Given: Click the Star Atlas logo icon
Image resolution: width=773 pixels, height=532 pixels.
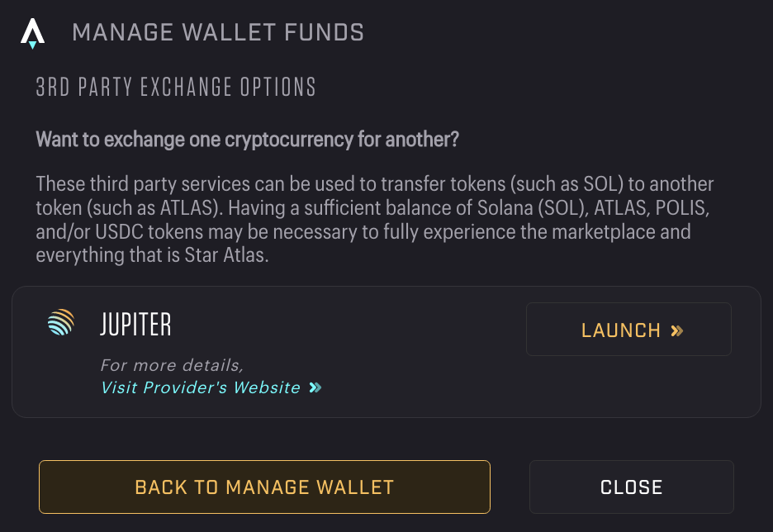Looking at the screenshot, I should (32, 33).
